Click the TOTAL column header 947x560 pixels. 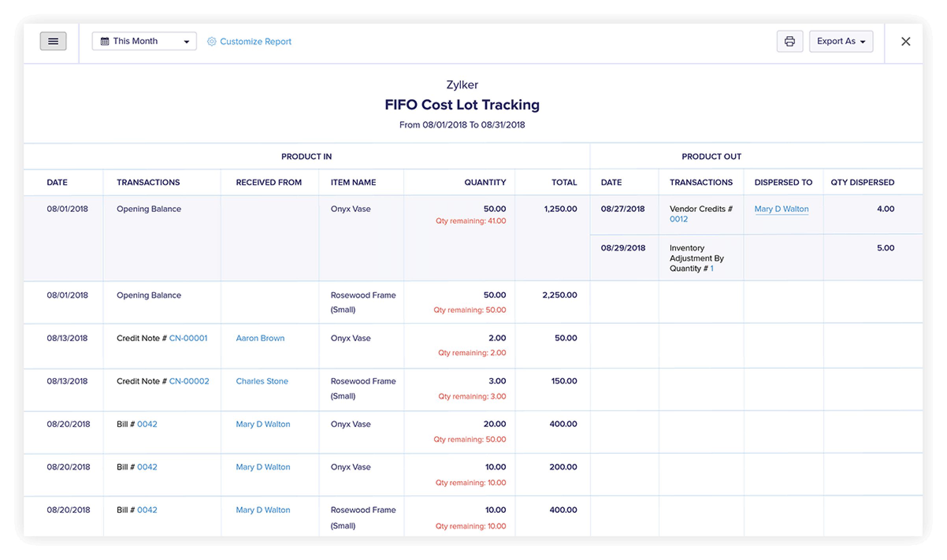pos(564,182)
